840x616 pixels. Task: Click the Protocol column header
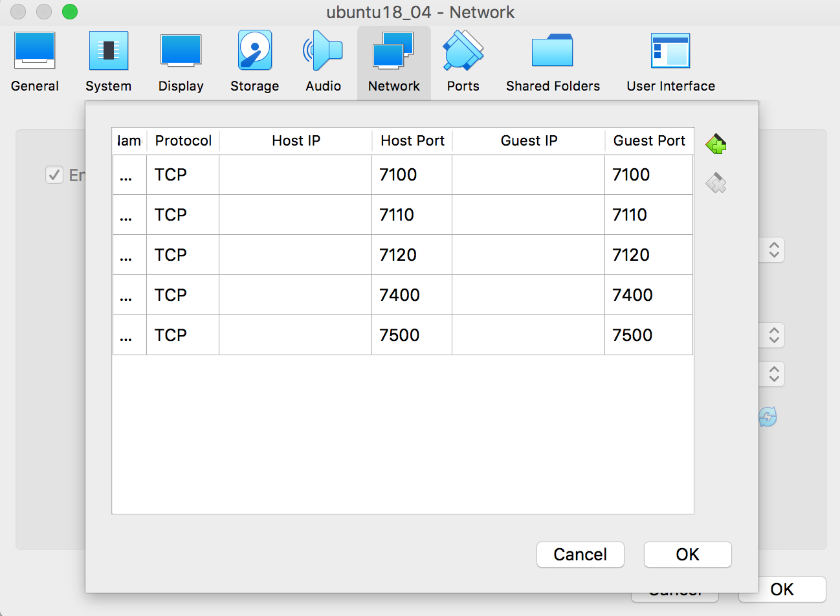tap(183, 141)
